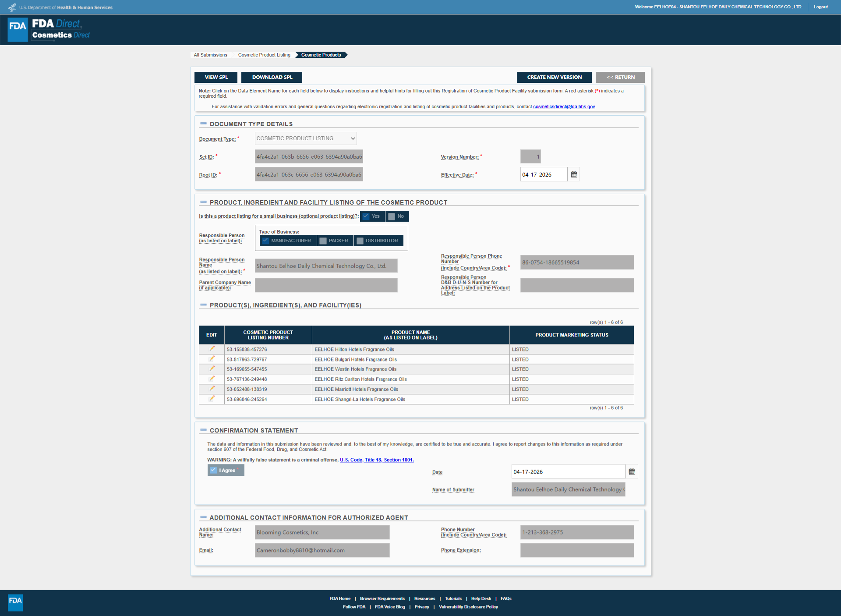The height and width of the screenshot is (616, 841).
Task: Click the Set ID field
Action: coord(309,156)
